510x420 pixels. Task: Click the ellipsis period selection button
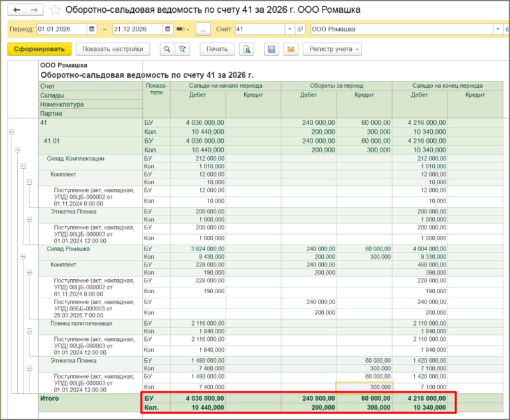[203, 29]
